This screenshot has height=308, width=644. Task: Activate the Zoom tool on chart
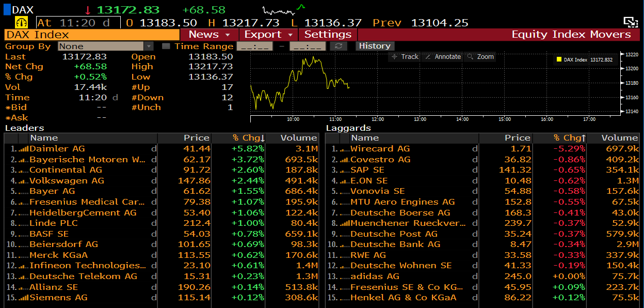pos(480,57)
